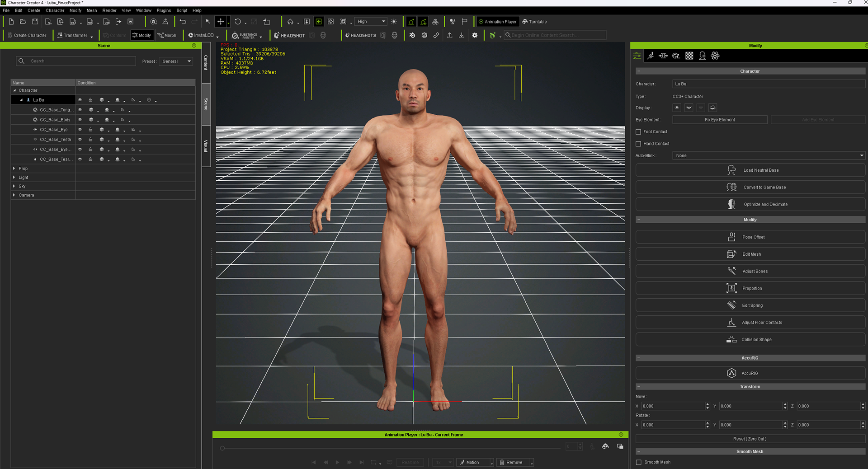The image size is (868, 469).
Task: Enable the Hand Contact checkbox
Action: click(638, 144)
